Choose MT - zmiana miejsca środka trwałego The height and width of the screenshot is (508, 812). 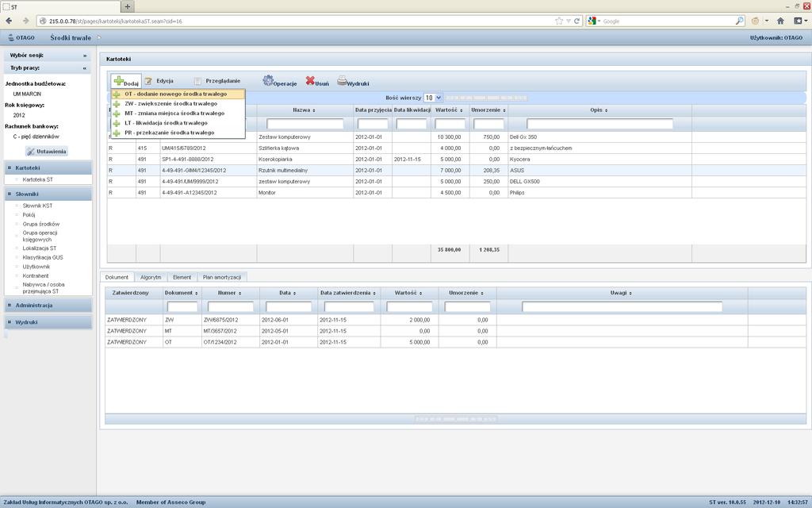tap(178, 114)
